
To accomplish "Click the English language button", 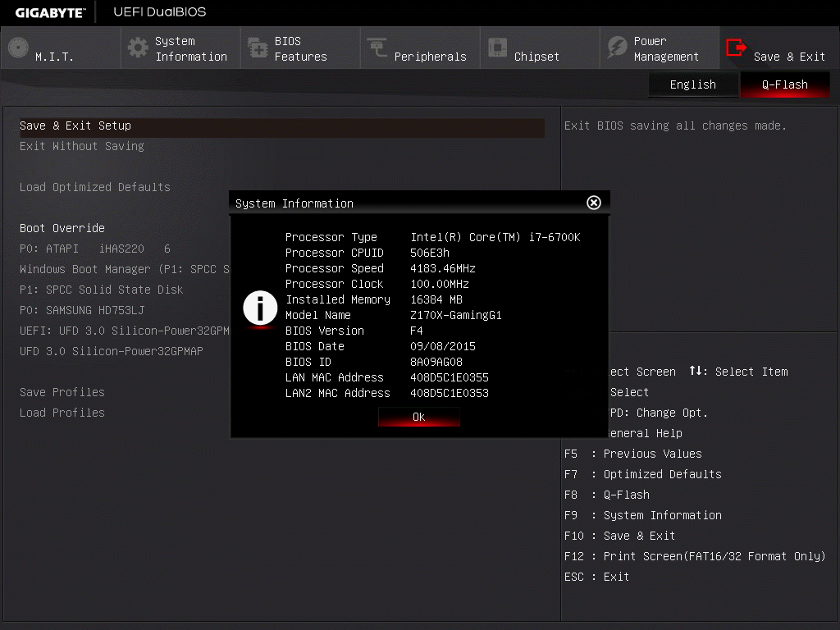I will coord(692,84).
